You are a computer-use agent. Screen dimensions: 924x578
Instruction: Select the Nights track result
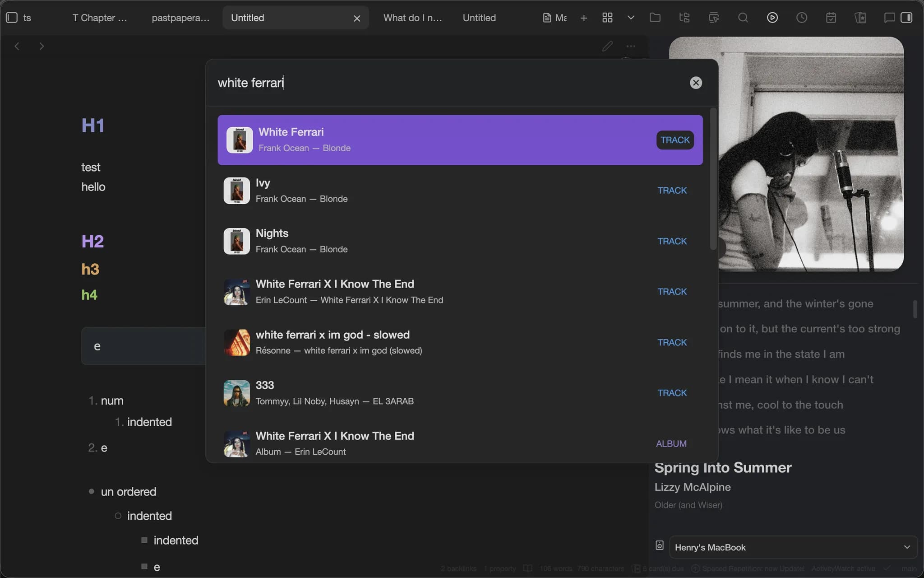point(460,241)
